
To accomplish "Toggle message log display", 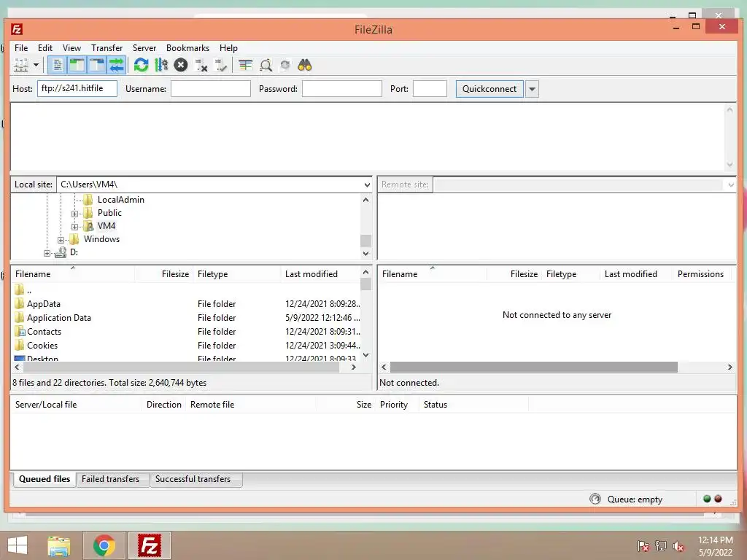I will pos(57,65).
